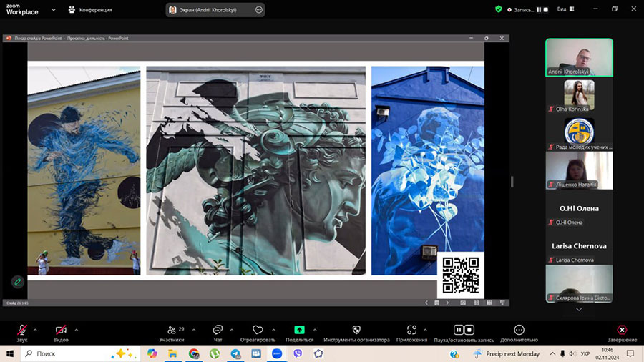Select the Larisa Chernova participant tile

tap(579, 246)
